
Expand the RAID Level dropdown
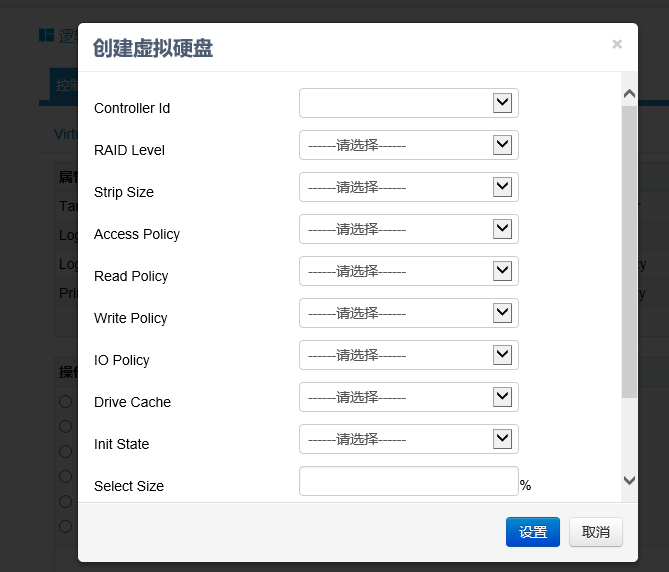(408, 145)
